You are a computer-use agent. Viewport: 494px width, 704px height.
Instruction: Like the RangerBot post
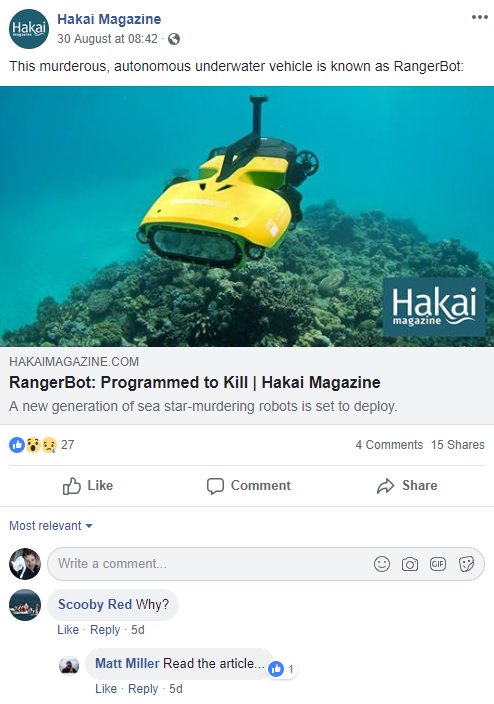pyautogui.click(x=88, y=485)
